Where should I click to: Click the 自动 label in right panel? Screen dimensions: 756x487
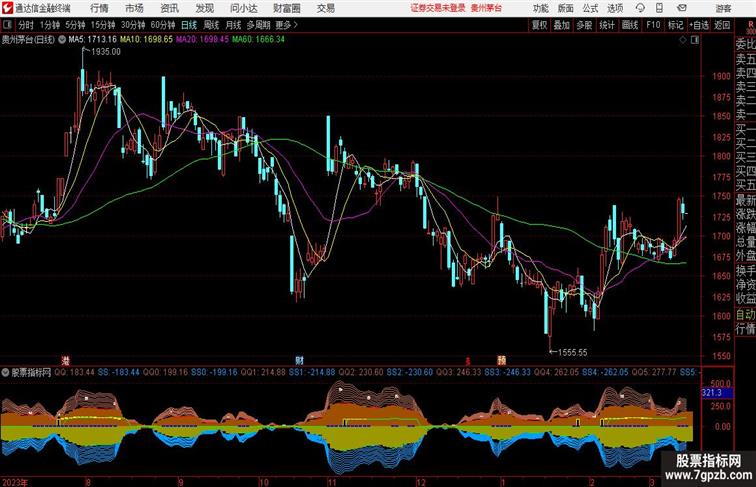coord(745,315)
